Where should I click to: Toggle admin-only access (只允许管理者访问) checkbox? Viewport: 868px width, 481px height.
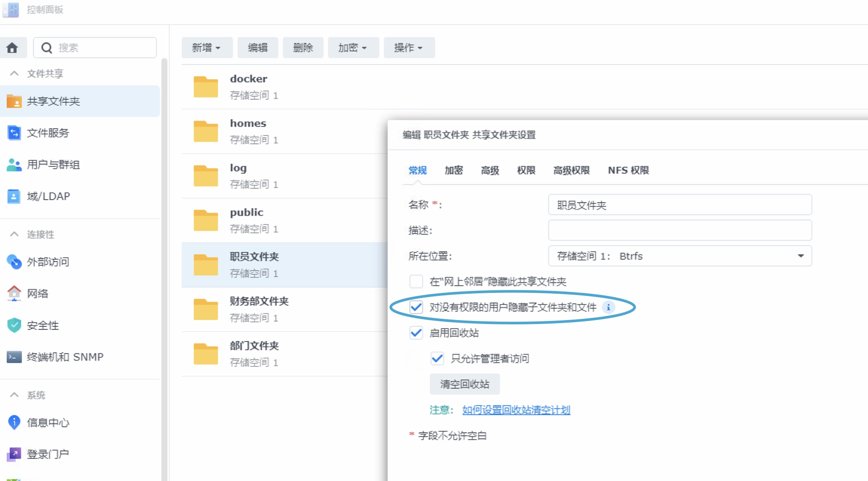(437, 358)
